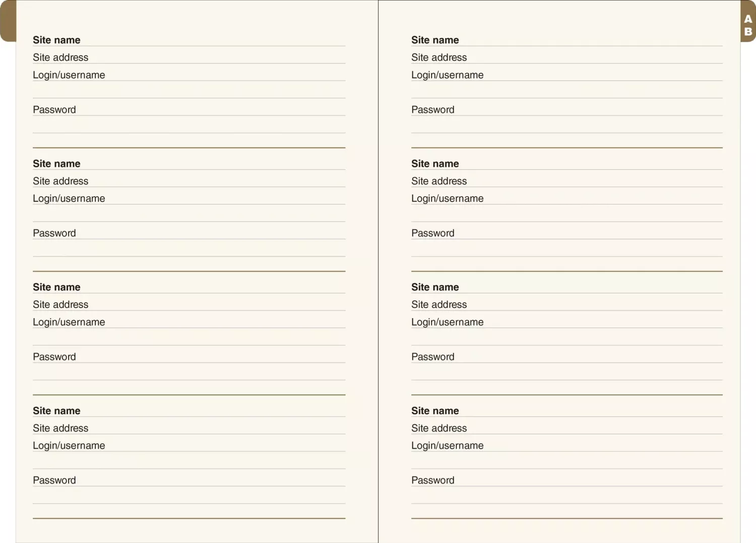This screenshot has height=543, width=756.
Task: Click "Site name" in left page's last entry
Action: pyautogui.click(x=56, y=410)
